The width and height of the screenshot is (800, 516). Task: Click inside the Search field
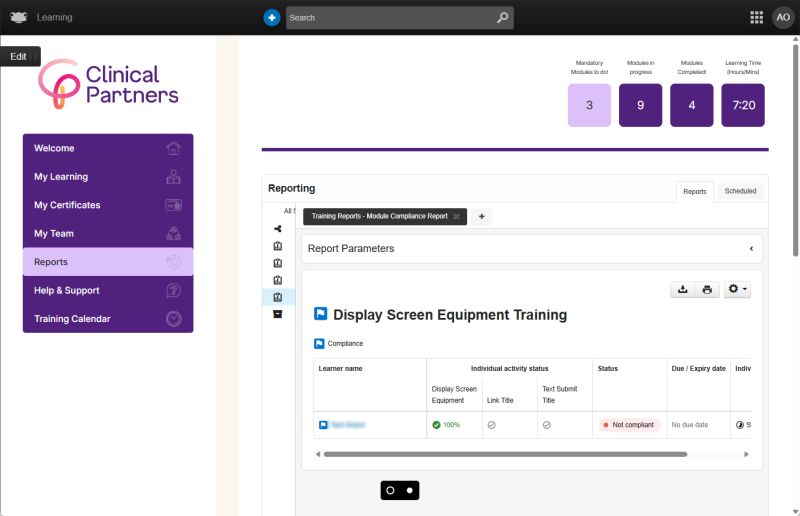tap(390, 17)
